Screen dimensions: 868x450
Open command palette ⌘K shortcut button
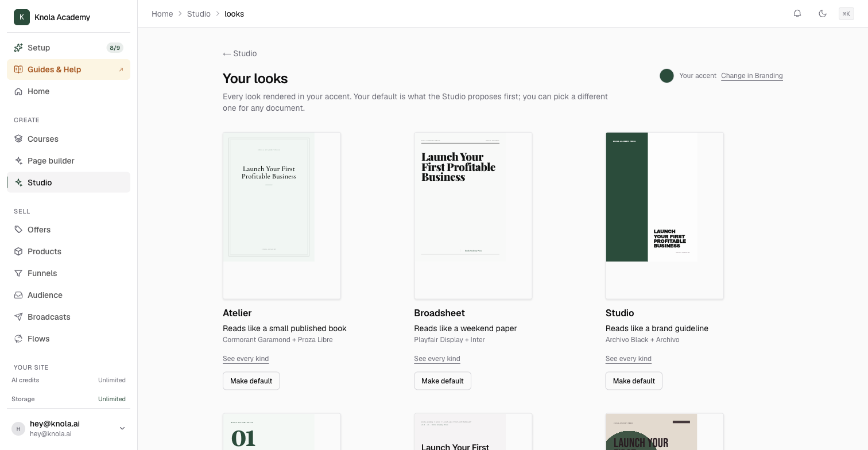pos(846,14)
